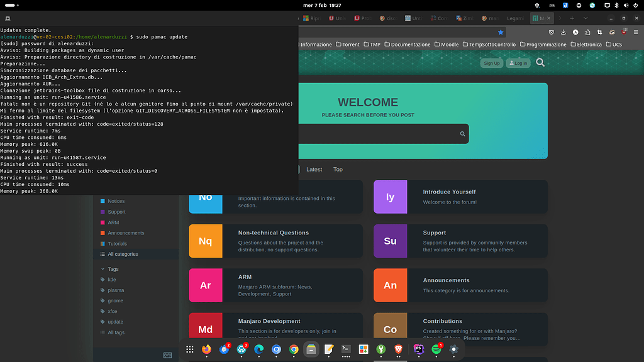Screen dimensions: 644x362
Task: Open Non-technical Questions via its Nq icon
Action: click(206, 241)
